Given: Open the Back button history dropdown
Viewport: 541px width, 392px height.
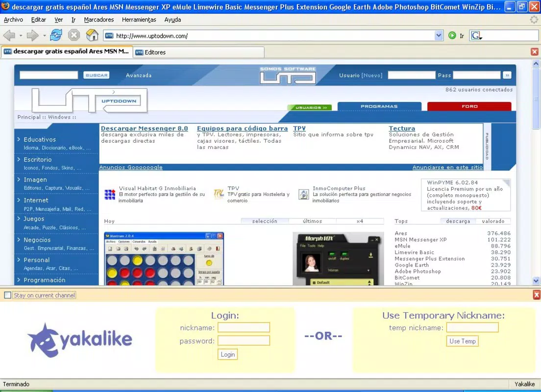Looking at the screenshot, I should coord(21,36).
